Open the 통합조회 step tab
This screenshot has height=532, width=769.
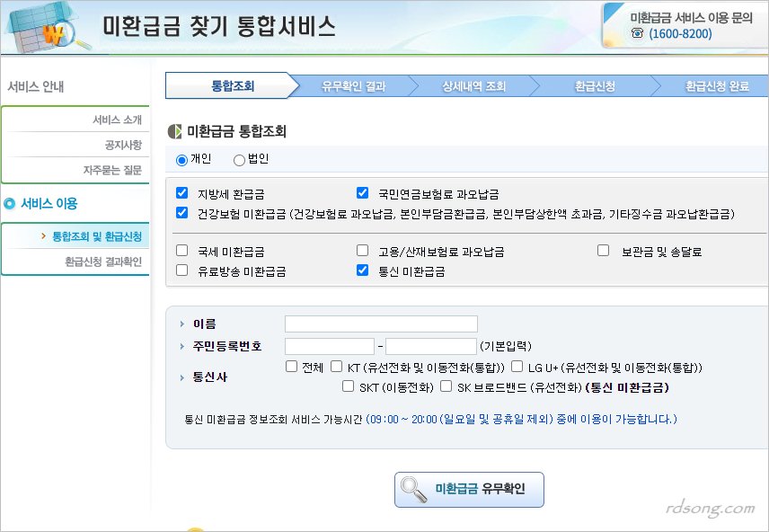[x=233, y=86]
